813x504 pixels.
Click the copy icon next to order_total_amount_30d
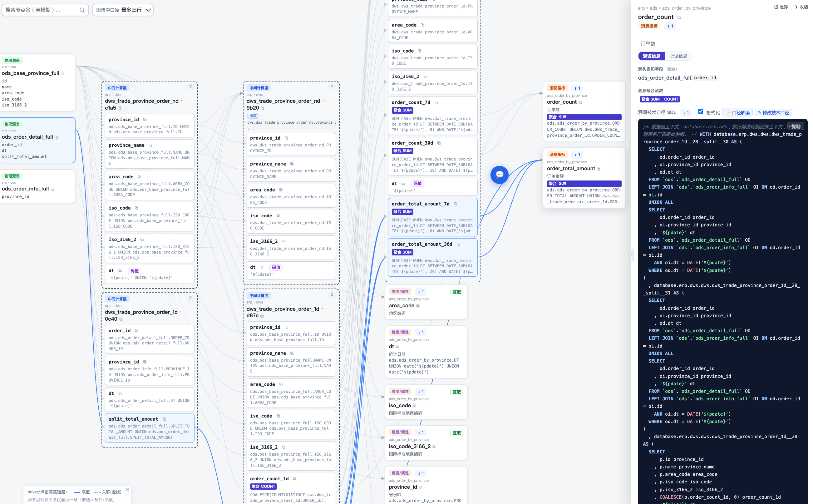coord(458,244)
